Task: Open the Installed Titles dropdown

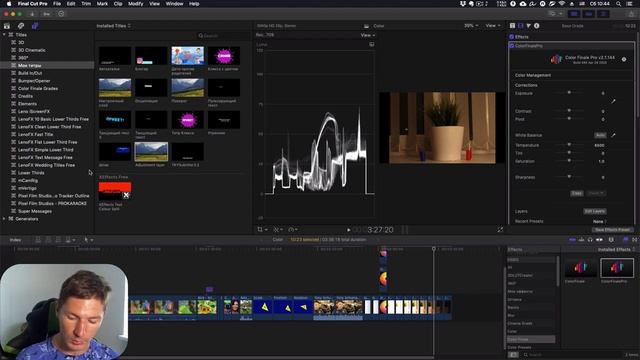Action: click(x=113, y=26)
